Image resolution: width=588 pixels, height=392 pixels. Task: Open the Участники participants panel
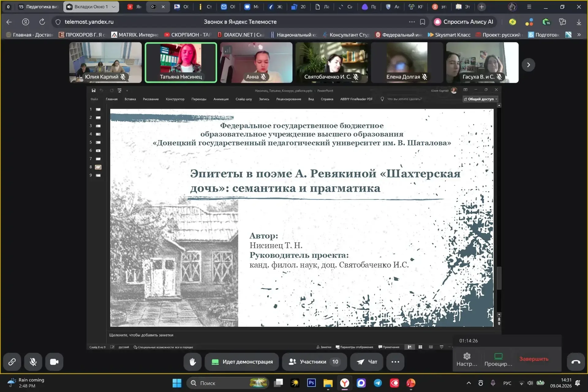[x=314, y=362]
